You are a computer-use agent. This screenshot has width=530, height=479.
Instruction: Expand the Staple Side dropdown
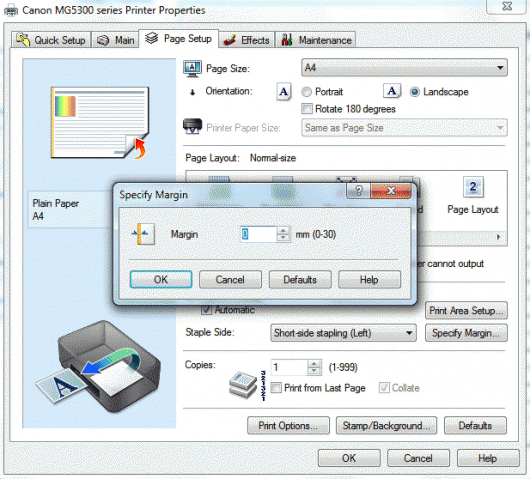343,333
